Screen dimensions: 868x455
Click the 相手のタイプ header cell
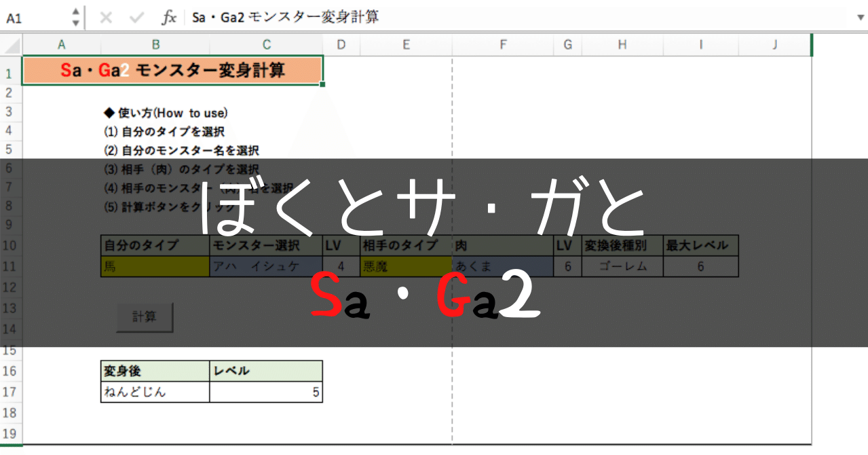(x=406, y=245)
